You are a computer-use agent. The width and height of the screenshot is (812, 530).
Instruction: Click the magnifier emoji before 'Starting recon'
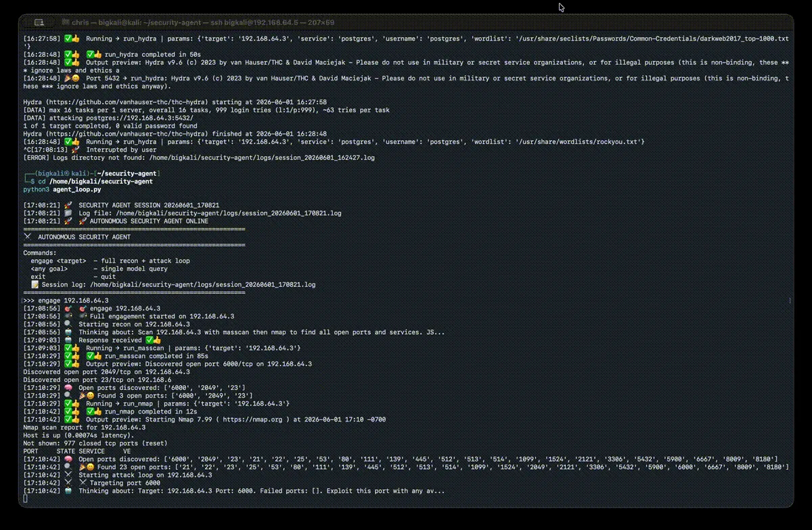coord(68,324)
